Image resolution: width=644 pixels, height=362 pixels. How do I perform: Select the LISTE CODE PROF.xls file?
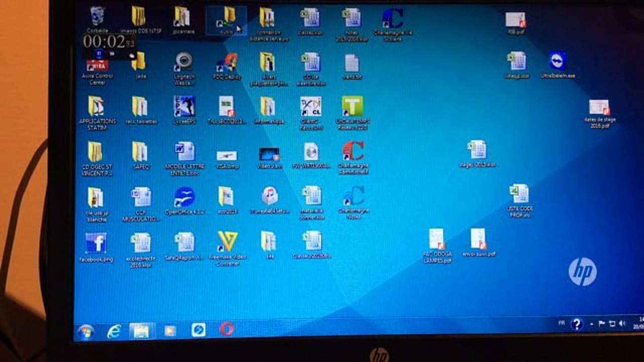click(520, 201)
